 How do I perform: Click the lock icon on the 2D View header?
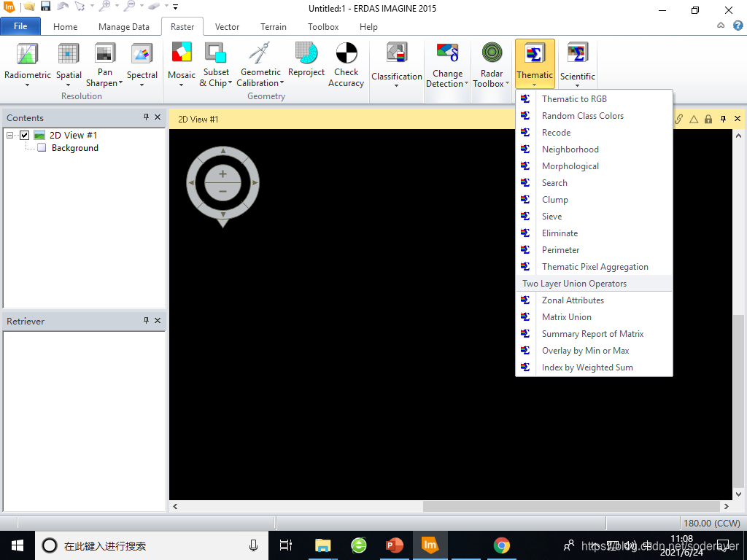708,119
